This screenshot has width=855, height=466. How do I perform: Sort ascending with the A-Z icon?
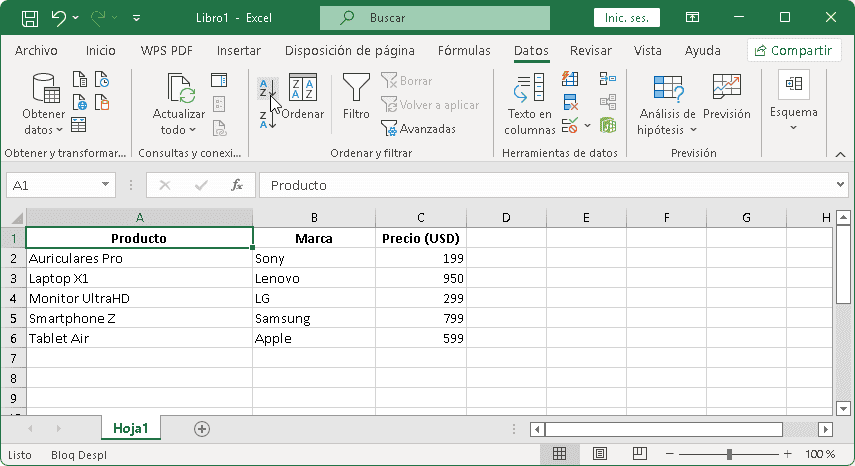click(x=266, y=88)
